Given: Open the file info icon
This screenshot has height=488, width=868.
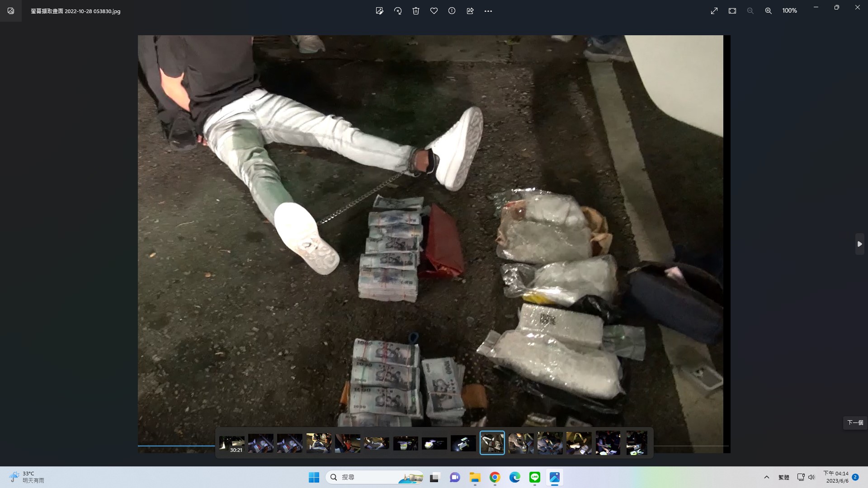Looking at the screenshot, I should coord(452,11).
